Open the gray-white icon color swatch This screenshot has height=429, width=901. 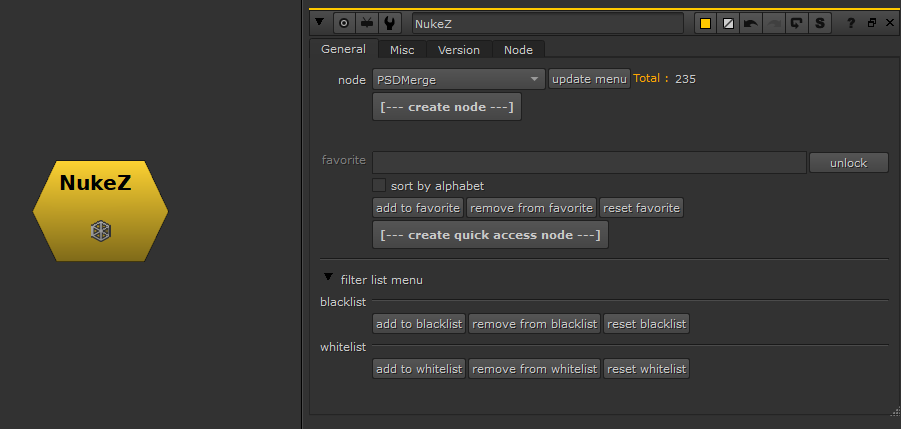point(728,24)
